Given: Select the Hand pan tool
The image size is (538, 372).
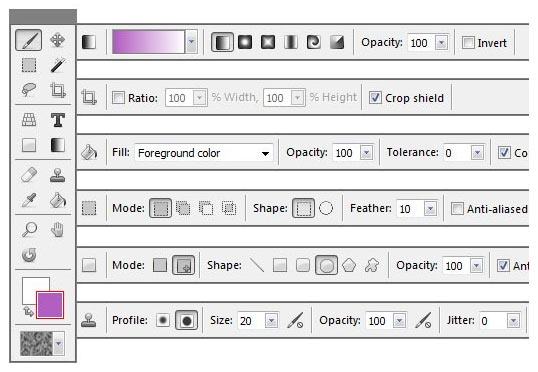Looking at the screenshot, I should click(x=57, y=230).
